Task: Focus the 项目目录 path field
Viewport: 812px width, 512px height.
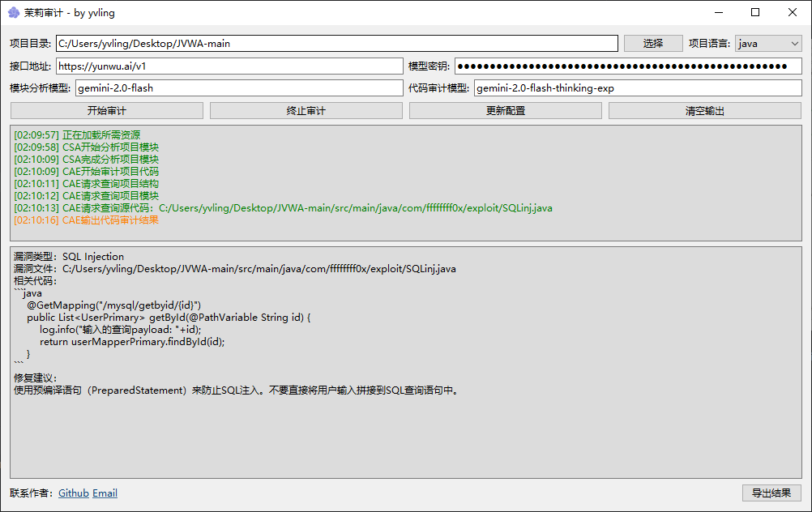Action: (x=336, y=44)
